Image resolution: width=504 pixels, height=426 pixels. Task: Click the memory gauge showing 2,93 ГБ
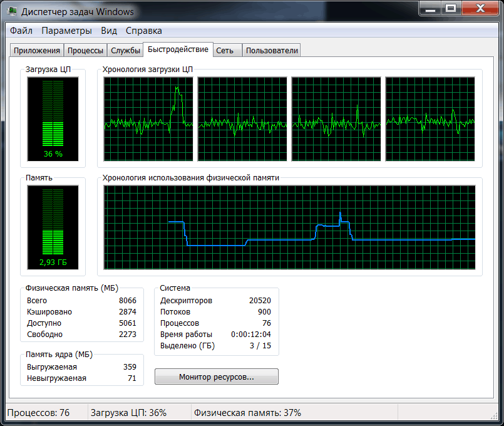[53, 227]
